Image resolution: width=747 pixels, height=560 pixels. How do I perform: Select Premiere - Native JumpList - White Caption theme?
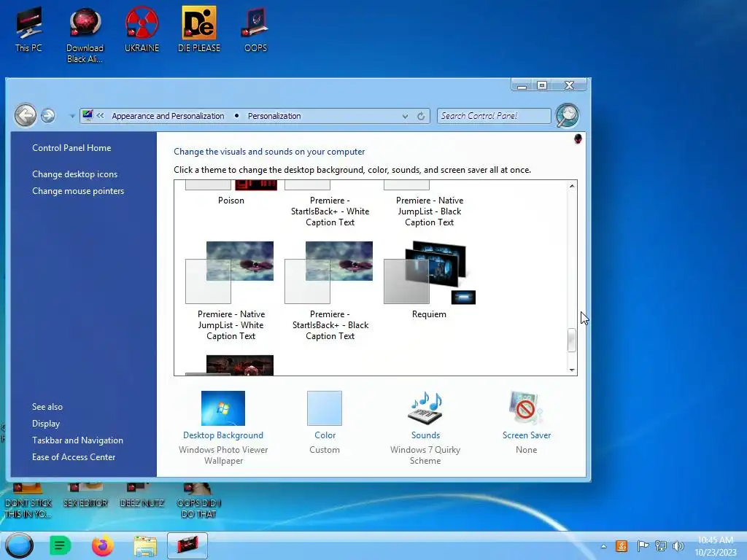click(x=231, y=291)
